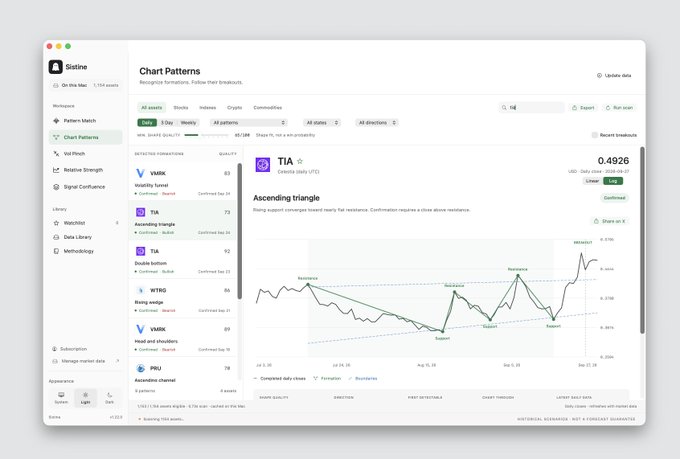Click the quality score 92
The width and height of the screenshot is (680, 459).
tap(227, 251)
